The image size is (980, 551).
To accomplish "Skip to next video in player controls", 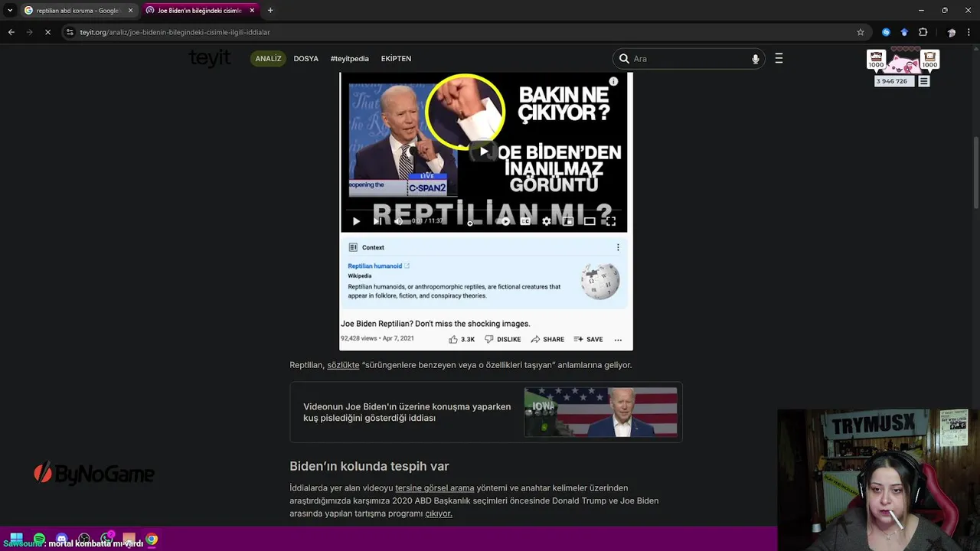I will [377, 221].
